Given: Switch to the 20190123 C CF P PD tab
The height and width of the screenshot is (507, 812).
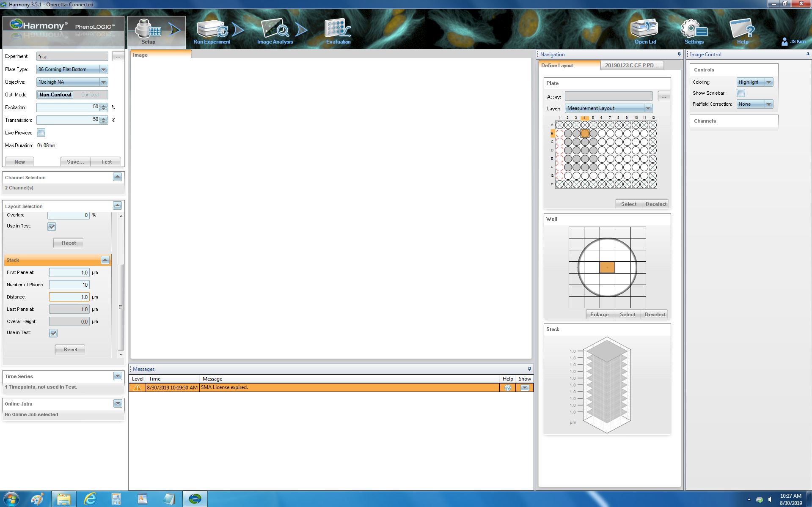Looking at the screenshot, I should point(631,65).
